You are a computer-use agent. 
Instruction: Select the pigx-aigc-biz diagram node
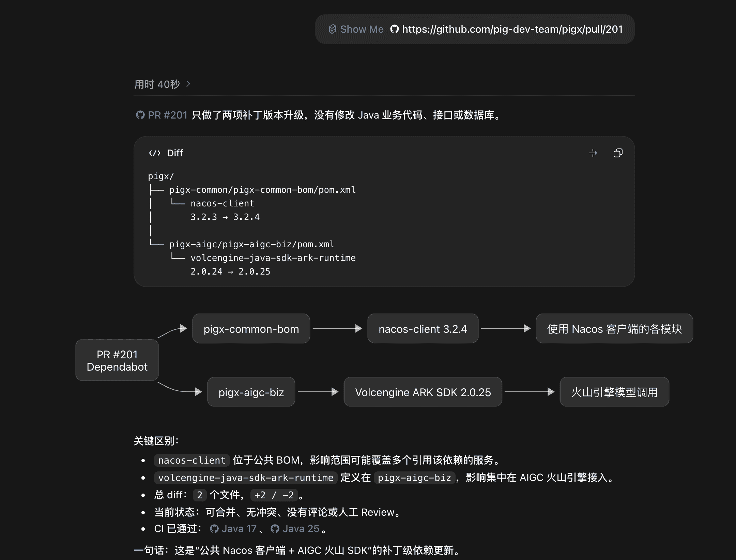pos(251,392)
